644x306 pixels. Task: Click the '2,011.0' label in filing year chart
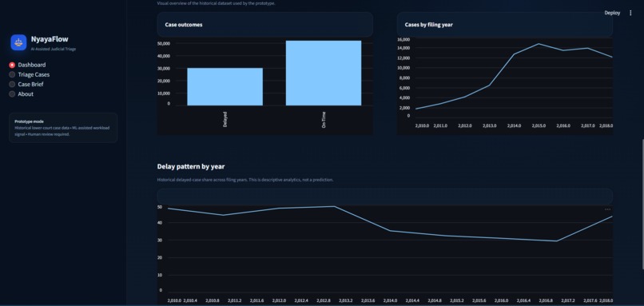click(x=440, y=125)
